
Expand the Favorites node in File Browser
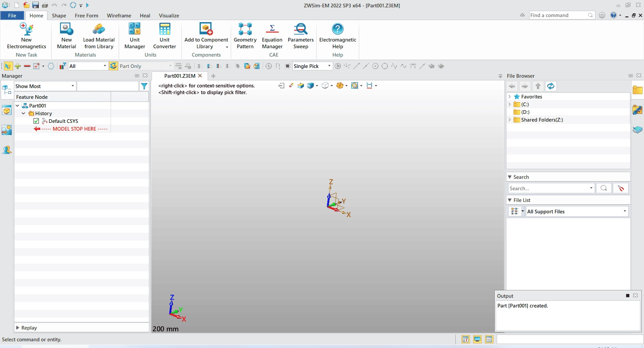click(x=509, y=96)
